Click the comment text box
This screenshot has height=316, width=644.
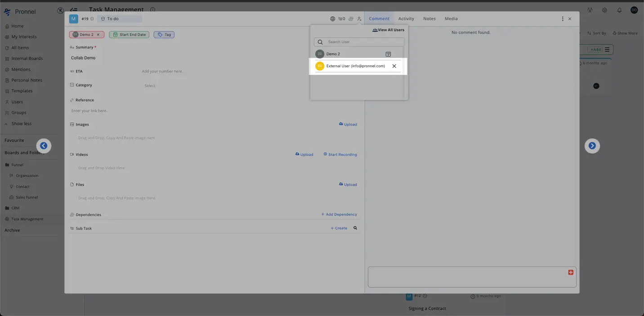(472, 277)
